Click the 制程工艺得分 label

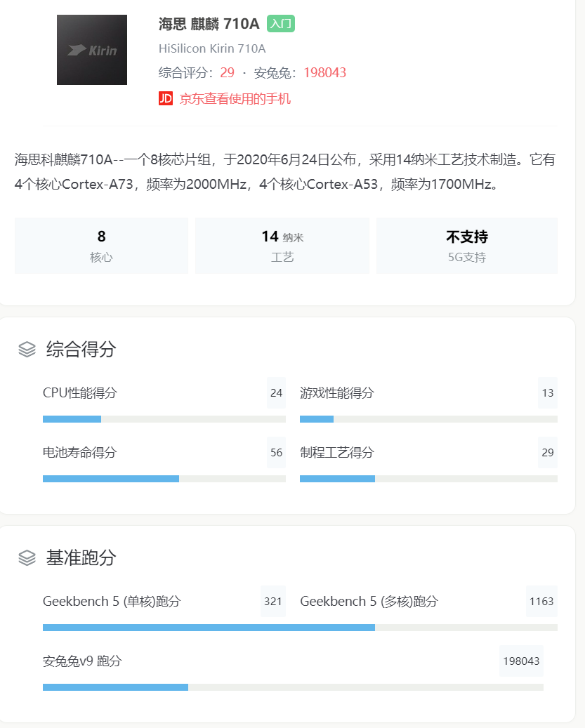(x=337, y=452)
